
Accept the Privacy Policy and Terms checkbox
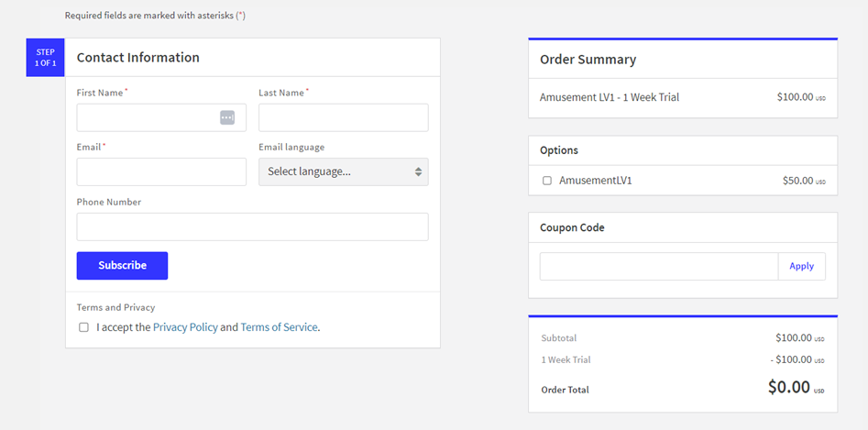coord(83,327)
